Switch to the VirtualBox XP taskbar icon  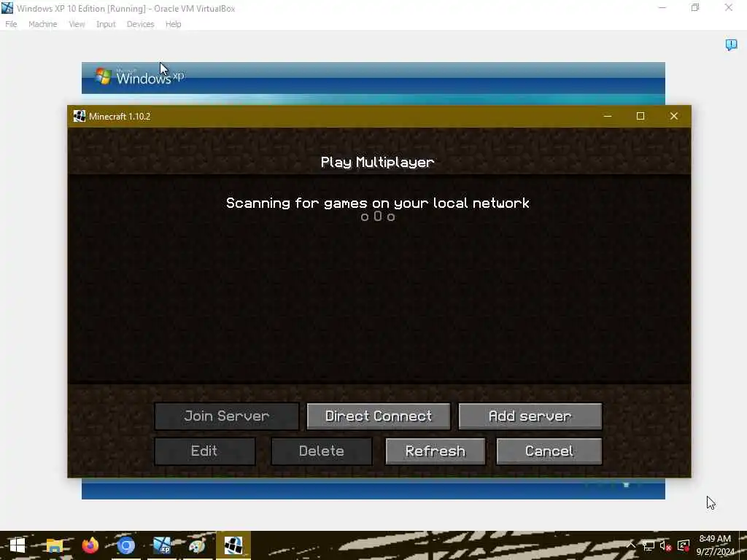(x=162, y=545)
